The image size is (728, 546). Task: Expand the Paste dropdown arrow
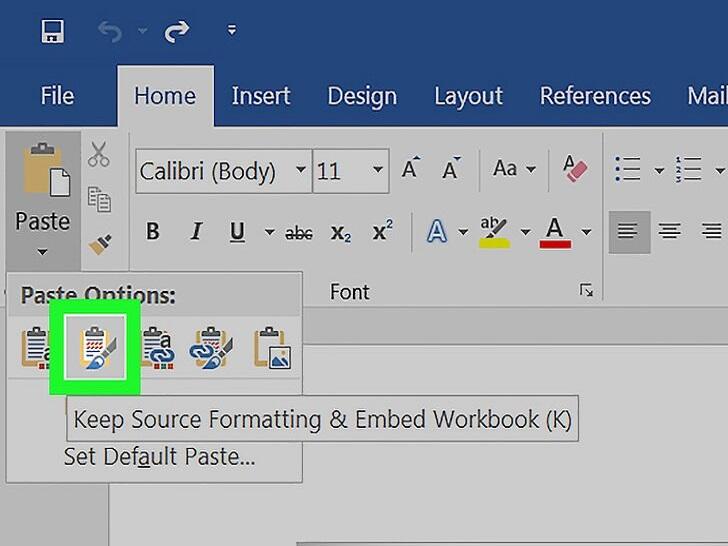pos(42,252)
